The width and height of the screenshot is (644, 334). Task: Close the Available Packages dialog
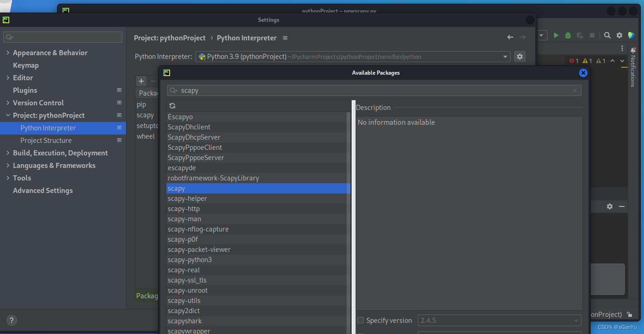(583, 73)
